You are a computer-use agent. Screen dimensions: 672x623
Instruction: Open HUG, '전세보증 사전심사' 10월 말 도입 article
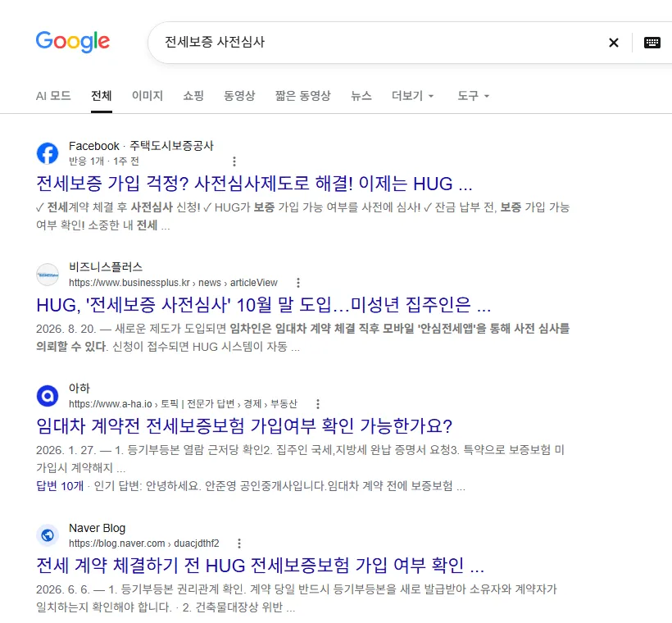coord(264,305)
